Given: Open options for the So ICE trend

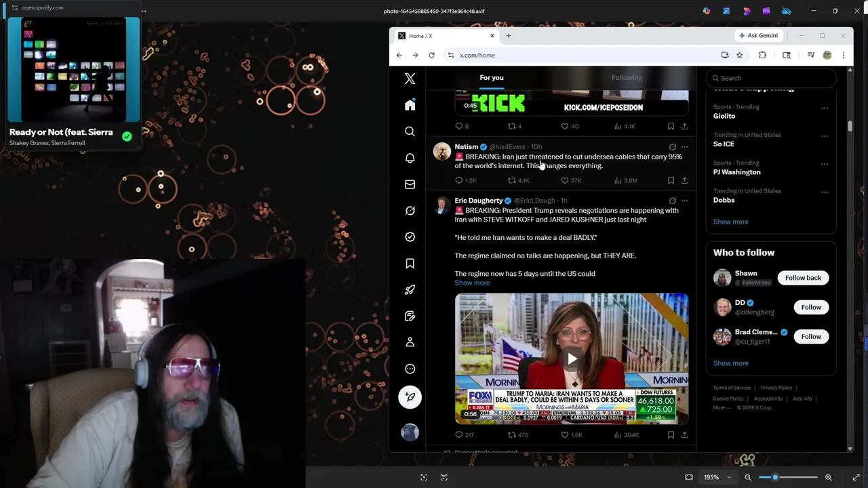Looking at the screenshot, I should coord(825,136).
